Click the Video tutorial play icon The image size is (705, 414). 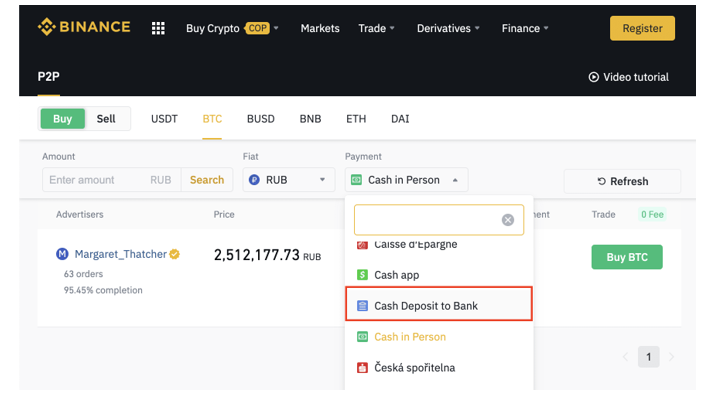pyautogui.click(x=593, y=77)
